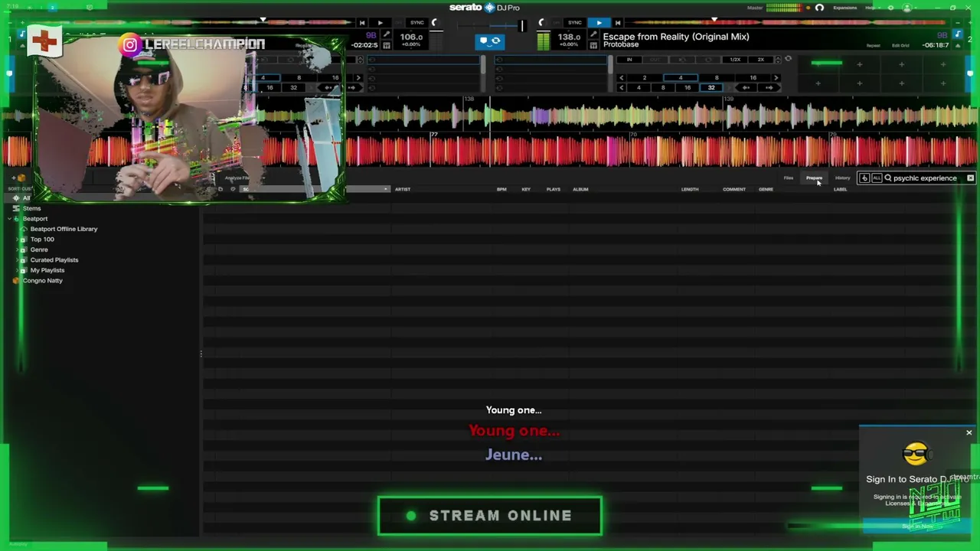Select Stems in the library sidebar
Screen dimensions: 980x551
coord(31,208)
